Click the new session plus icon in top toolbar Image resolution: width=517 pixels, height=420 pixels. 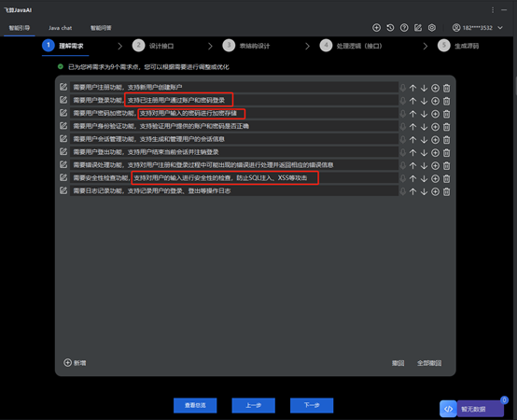pyautogui.click(x=376, y=28)
